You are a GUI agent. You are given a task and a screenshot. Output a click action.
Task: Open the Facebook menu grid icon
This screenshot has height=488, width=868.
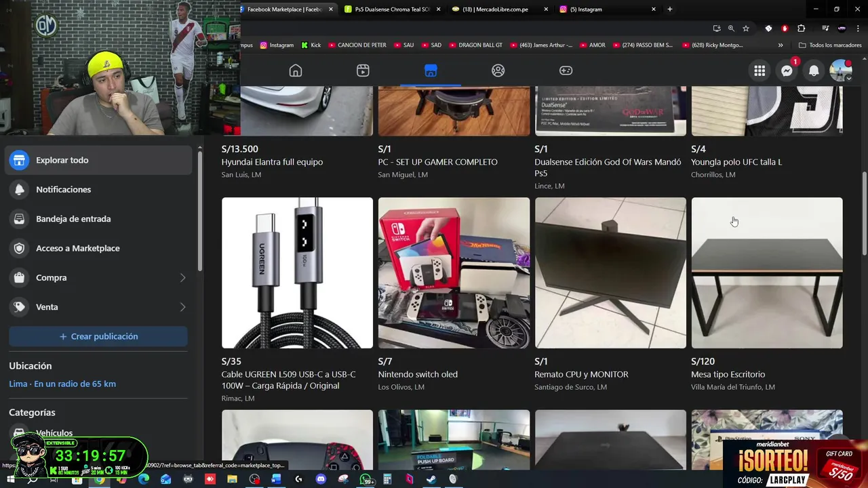coord(759,70)
